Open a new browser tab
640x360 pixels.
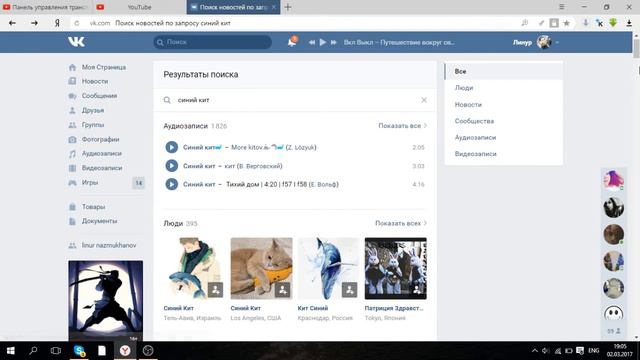[288, 7]
